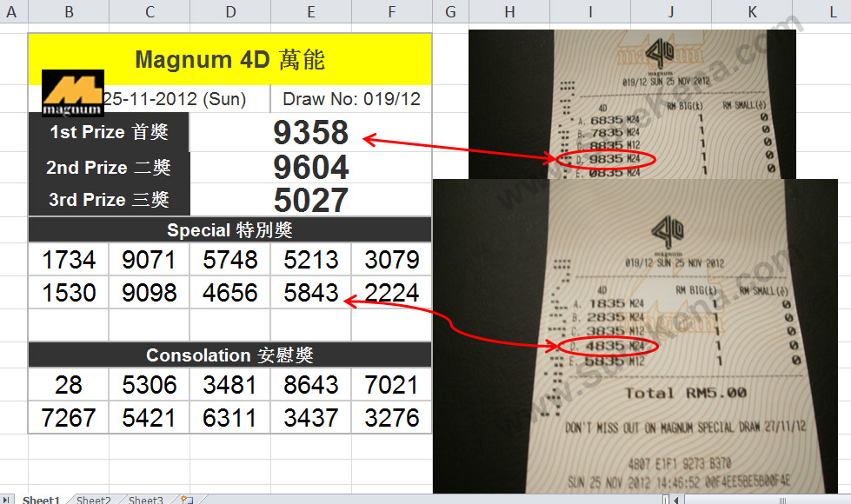Viewport: 851px width, 504px height.
Task: Select special number 4656
Action: click(x=230, y=293)
